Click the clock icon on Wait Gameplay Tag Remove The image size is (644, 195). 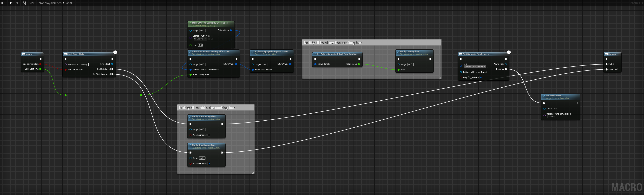coord(508,52)
